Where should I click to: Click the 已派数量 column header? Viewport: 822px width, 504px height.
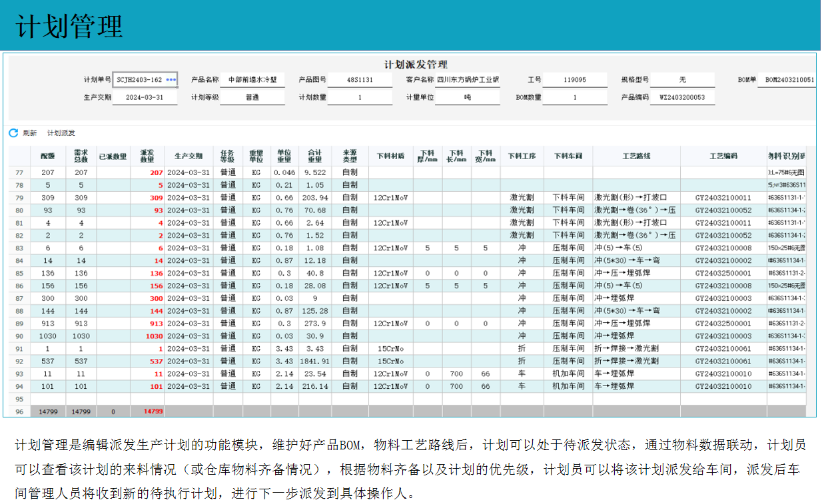(x=113, y=156)
